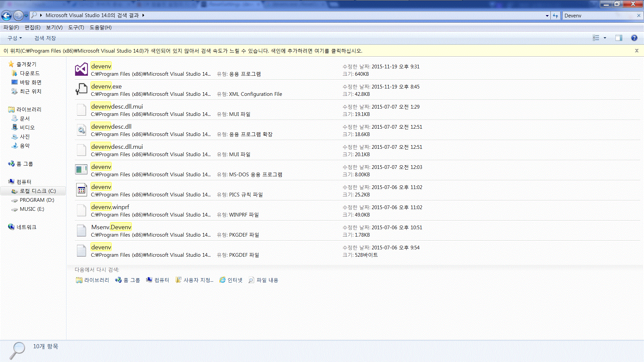Click the back navigation arrow
This screenshot has width=644, height=362.
point(6,15)
